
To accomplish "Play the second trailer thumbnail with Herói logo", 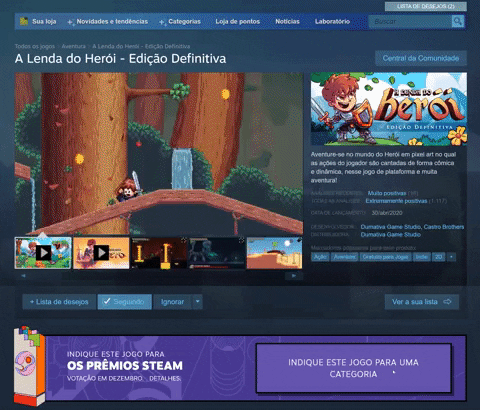I will 101,253.
